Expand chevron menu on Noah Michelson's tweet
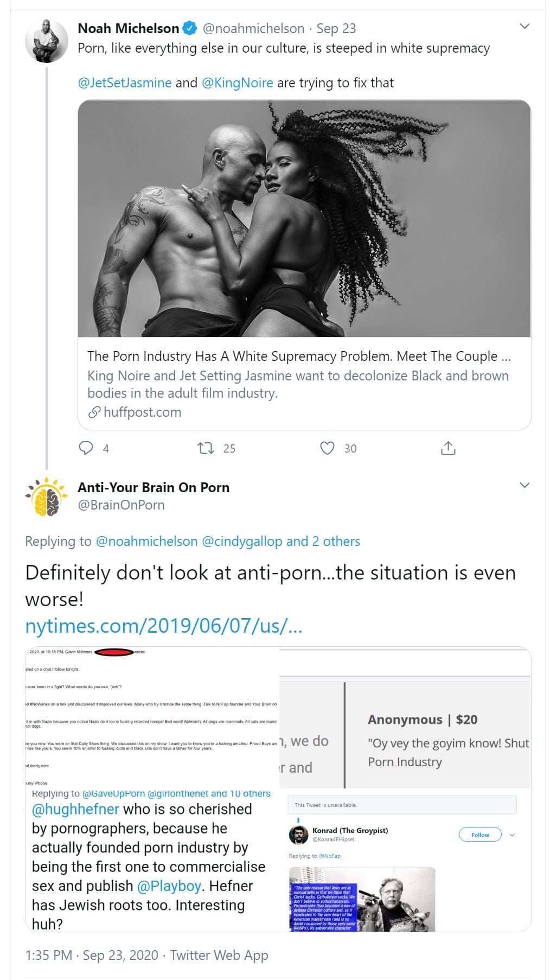This screenshot has height=980, width=550. coord(525,26)
